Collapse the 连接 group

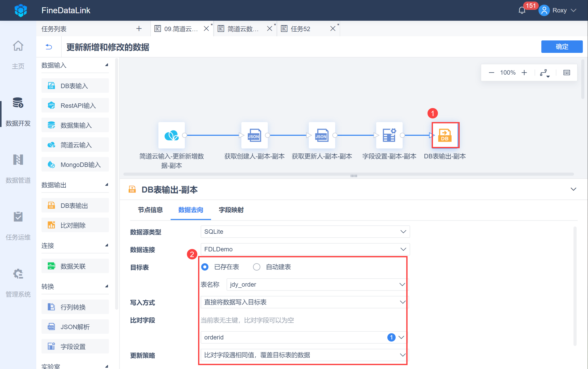(107, 245)
